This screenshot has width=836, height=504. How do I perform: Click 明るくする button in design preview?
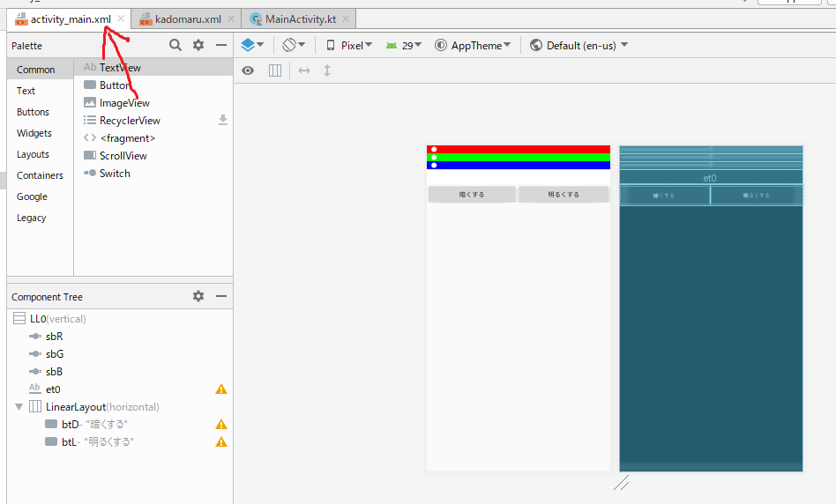click(564, 195)
